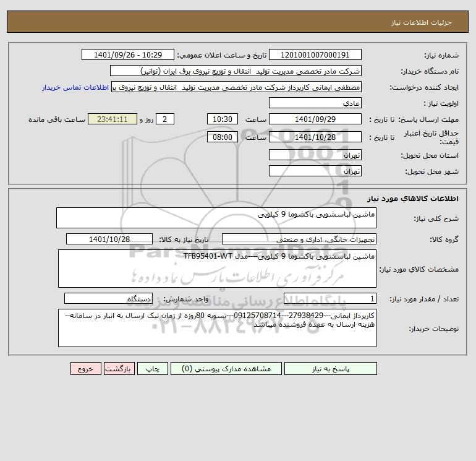Click the تعداد / مقدار مورد نیاز label
This screenshot has width=476, height=461.
tap(424, 299)
